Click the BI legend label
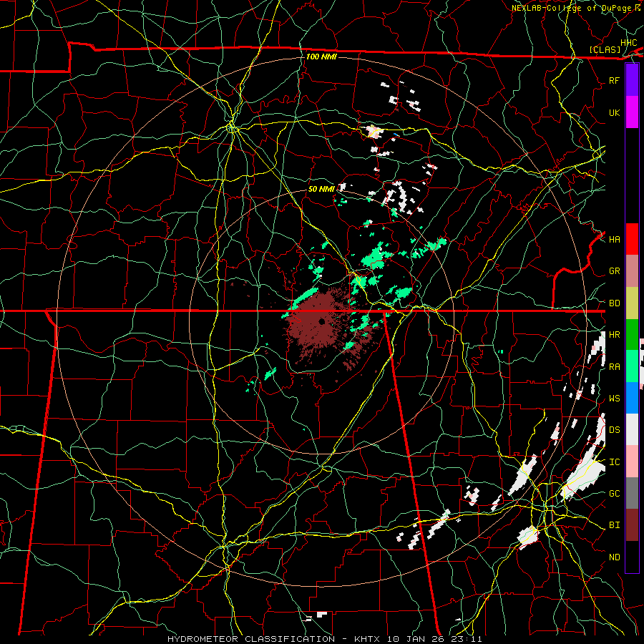The height and width of the screenshot is (644, 644). coord(614,525)
